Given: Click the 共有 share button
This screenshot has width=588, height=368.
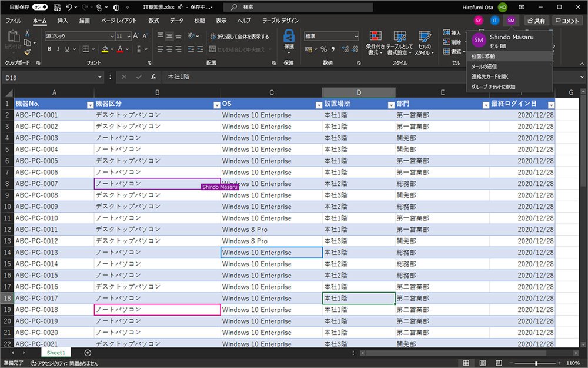Looking at the screenshot, I should [537, 21].
